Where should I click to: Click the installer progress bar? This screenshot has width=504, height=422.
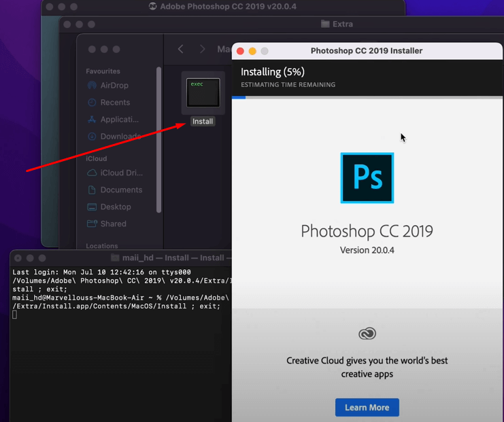click(367, 97)
